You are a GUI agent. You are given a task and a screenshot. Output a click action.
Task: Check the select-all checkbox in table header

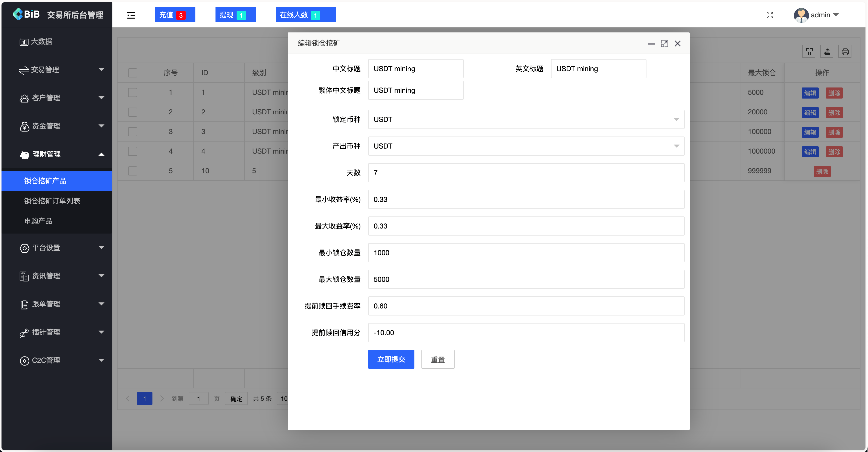(x=132, y=72)
